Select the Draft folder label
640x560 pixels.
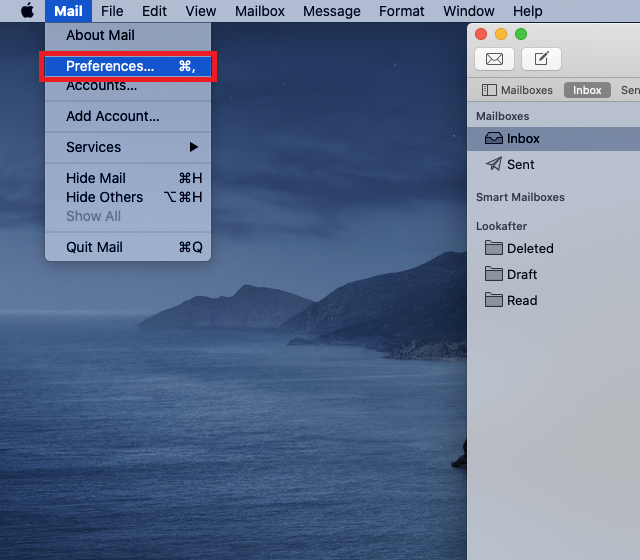coord(522,274)
